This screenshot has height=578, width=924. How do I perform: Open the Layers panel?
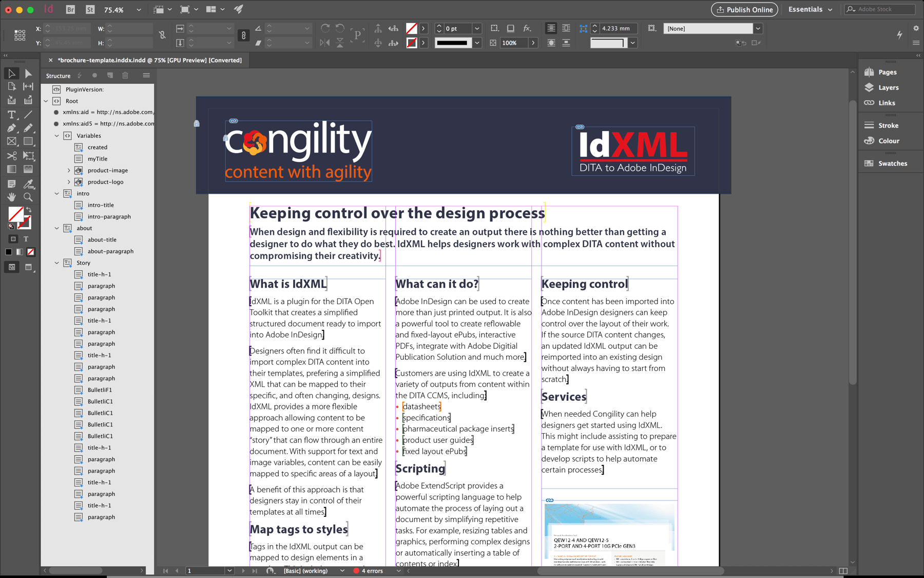click(x=882, y=88)
